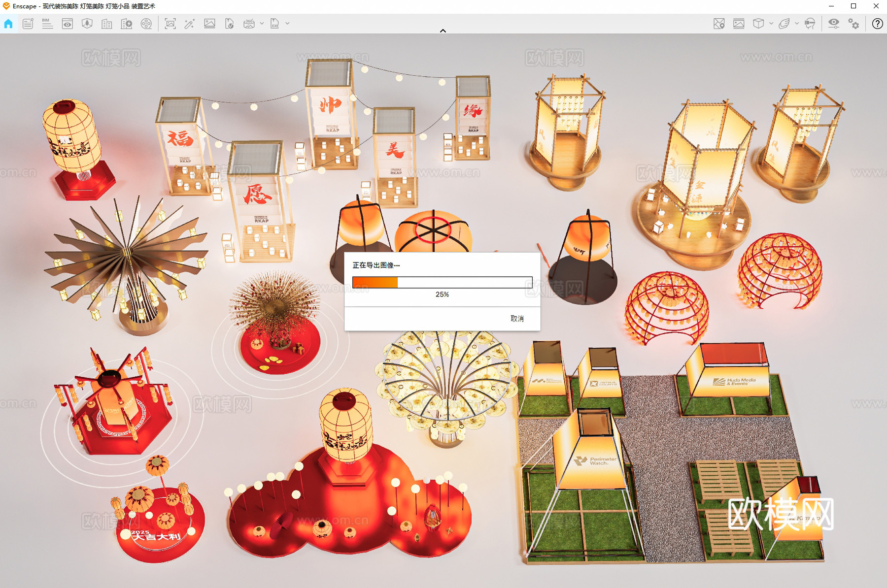Open the BIM info panel
This screenshot has height=588, width=887.
(x=47, y=24)
